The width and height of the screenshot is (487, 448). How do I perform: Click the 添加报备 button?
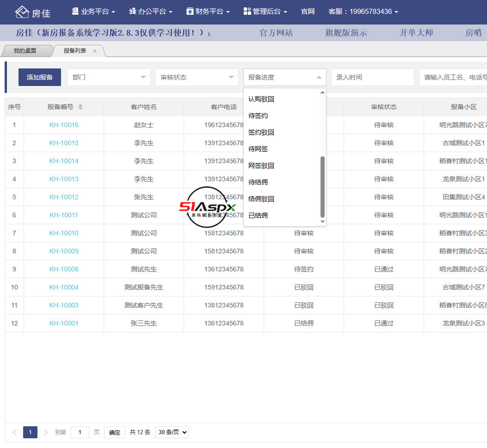click(40, 77)
